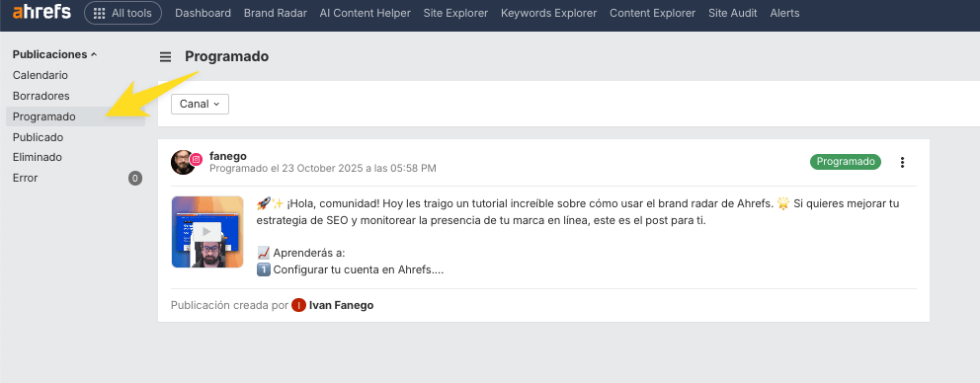Open Site Explorer
980x383 pixels.
point(455,13)
